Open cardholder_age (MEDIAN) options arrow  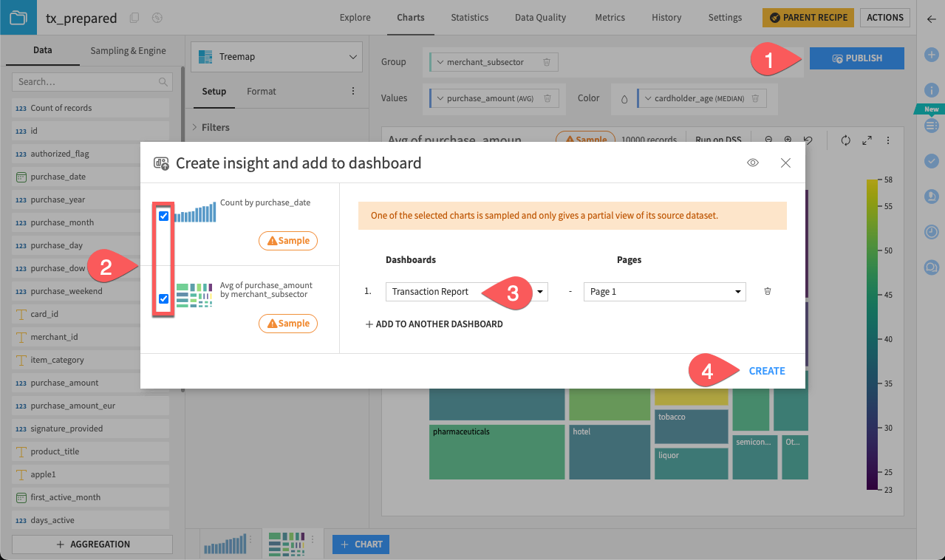(648, 98)
